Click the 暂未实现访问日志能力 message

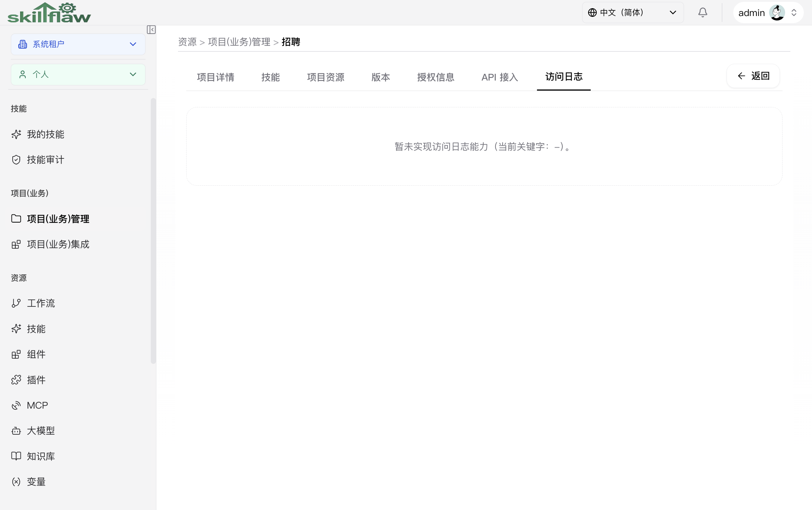pos(484,147)
